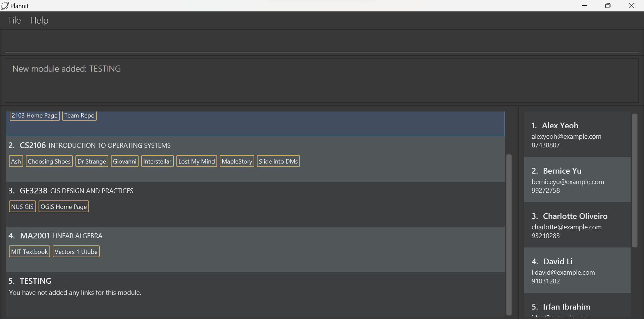Open the MIT Textbook link

(x=30, y=252)
